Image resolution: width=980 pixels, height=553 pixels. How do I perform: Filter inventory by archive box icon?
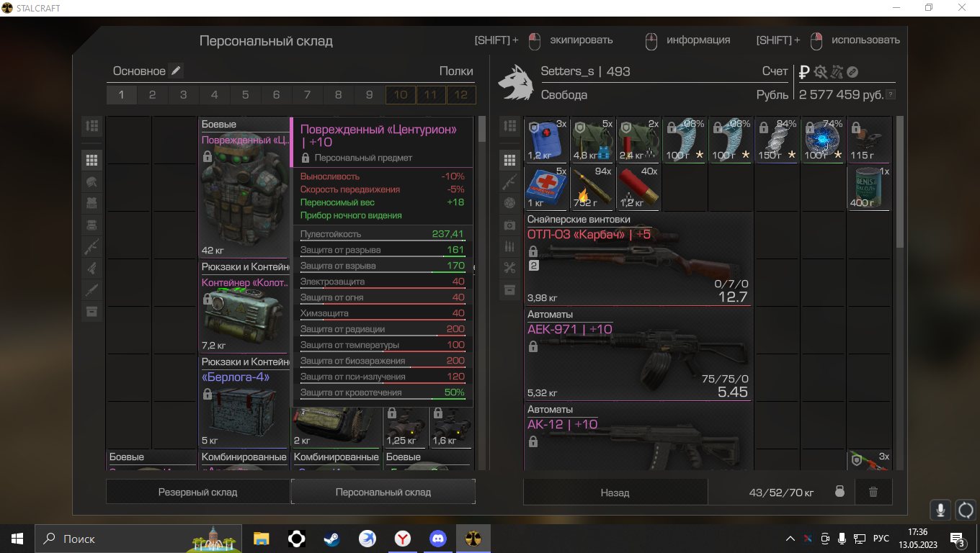tap(510, 289)
